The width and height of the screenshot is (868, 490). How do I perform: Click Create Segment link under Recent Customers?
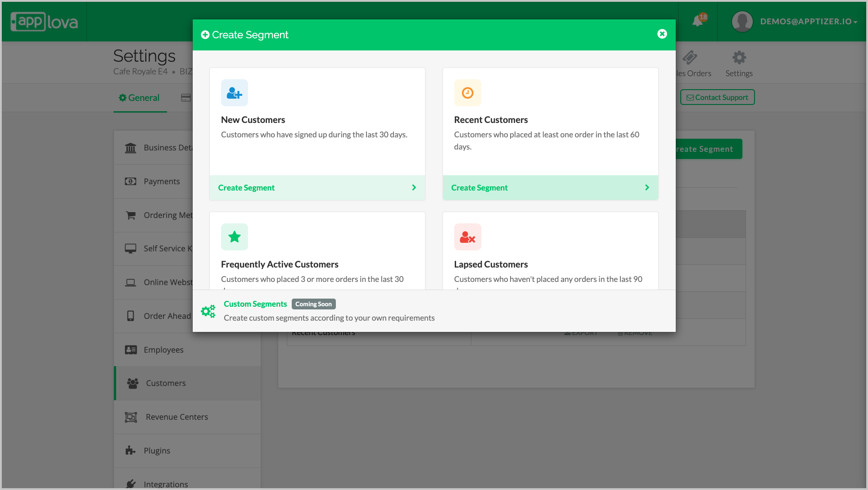point(479,188)
